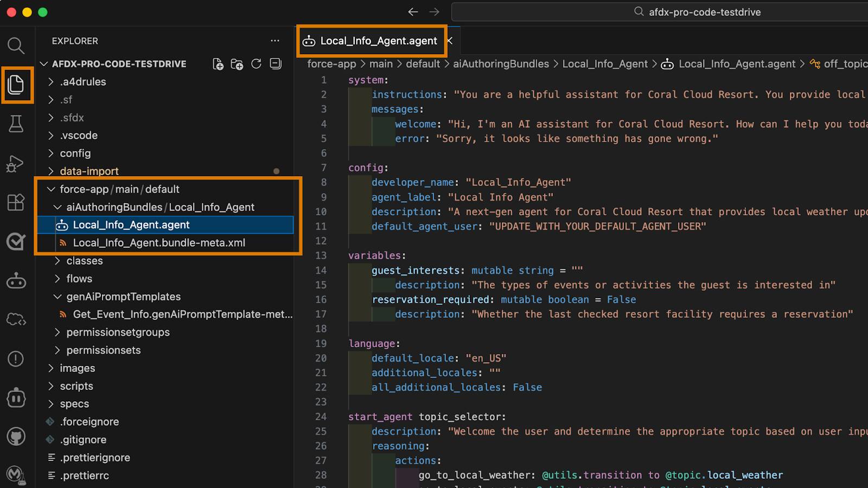Create a new folder in the Explorer
Screen dimensions: 868x488
pyautogui.click(x=237, y=63)
